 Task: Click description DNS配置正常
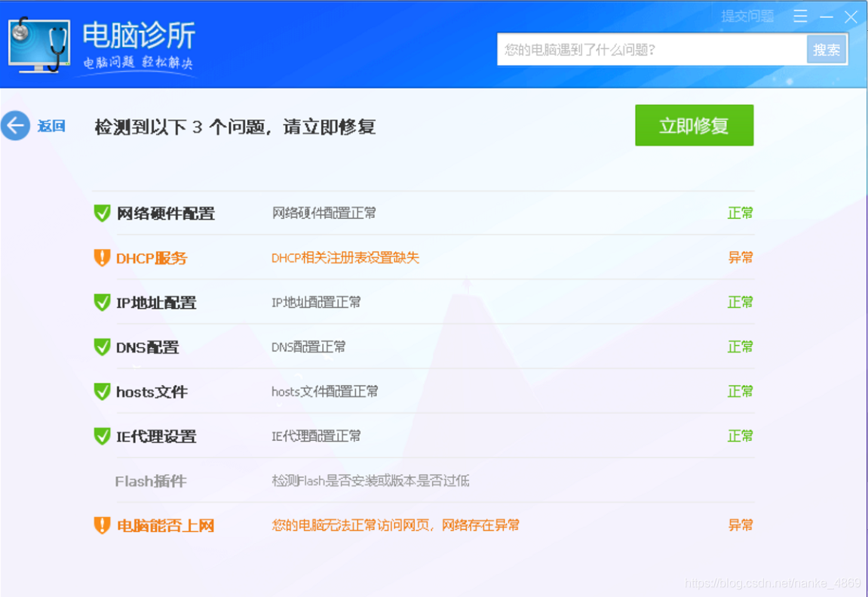point(308,346)
